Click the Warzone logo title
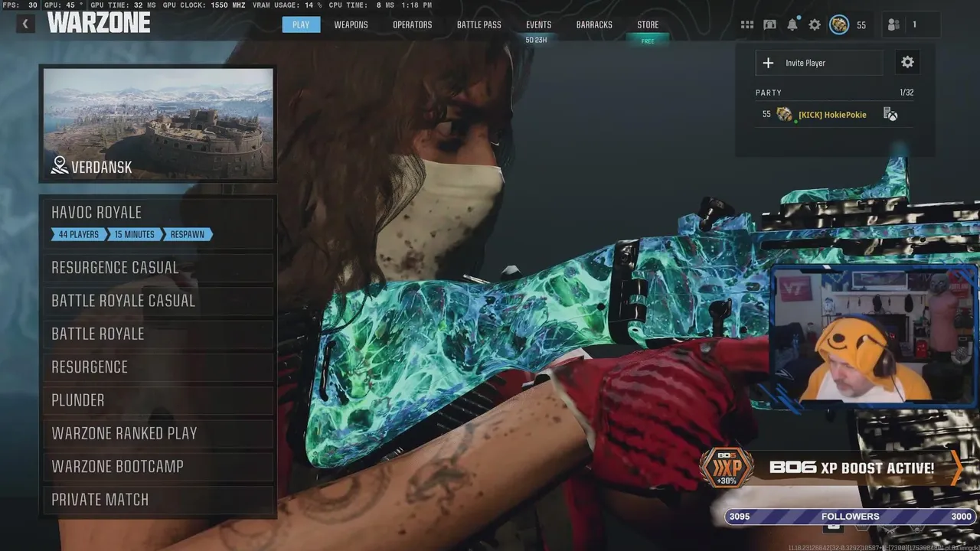This screenshot has height=551, width=980. click(x=99, y=23)
